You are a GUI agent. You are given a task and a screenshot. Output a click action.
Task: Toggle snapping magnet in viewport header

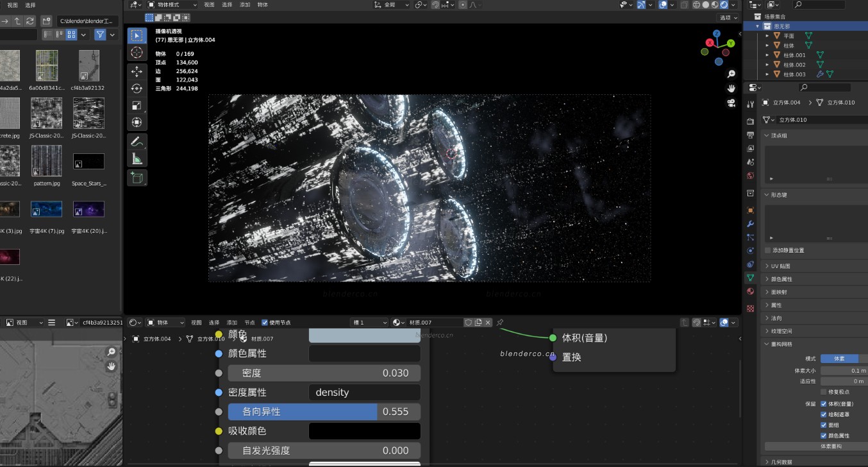435,4
